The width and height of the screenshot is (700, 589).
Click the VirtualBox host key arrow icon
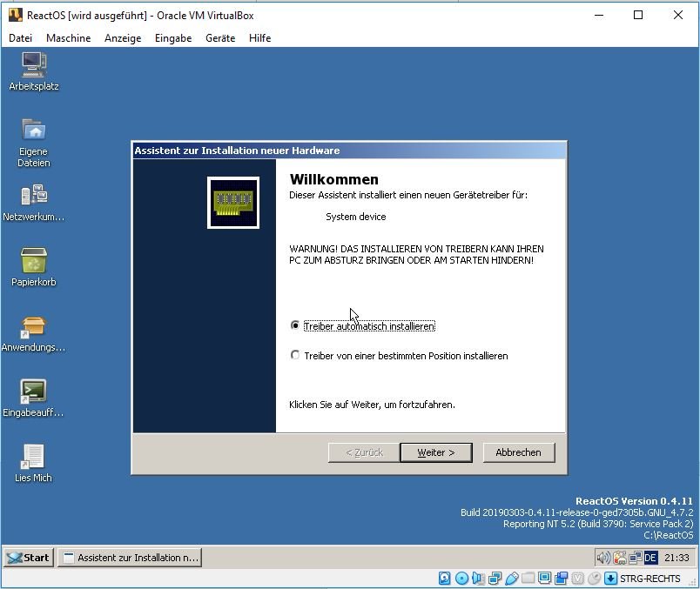coord(610,579)
